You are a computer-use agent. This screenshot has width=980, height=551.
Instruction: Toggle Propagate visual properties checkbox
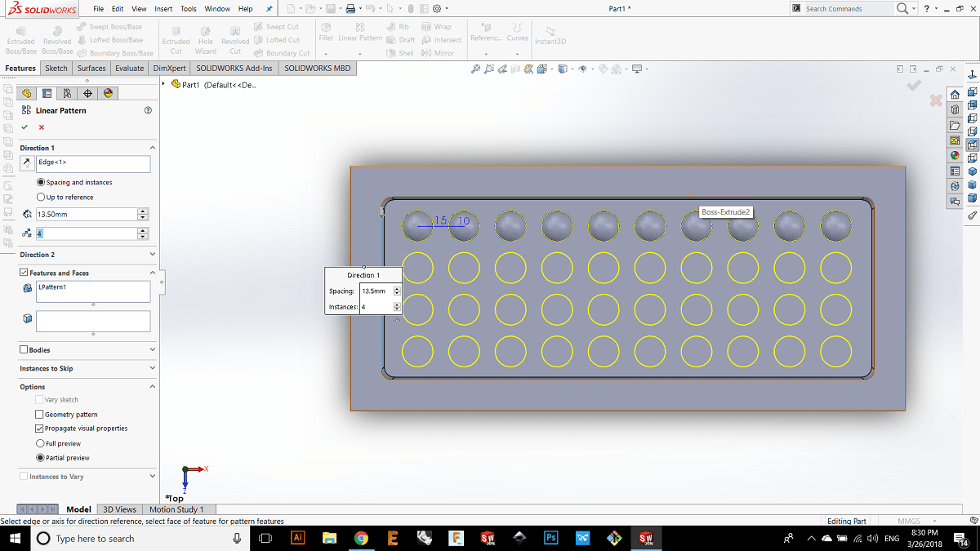[x=39, y=428]
